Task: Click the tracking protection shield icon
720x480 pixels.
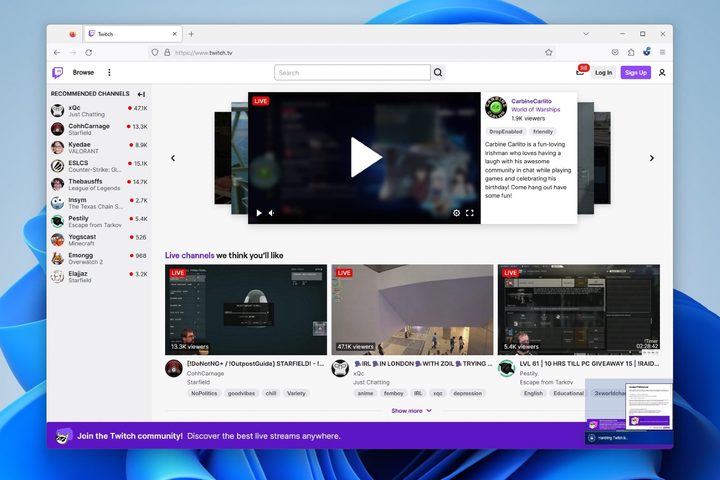Action: (x=155, y=53)
